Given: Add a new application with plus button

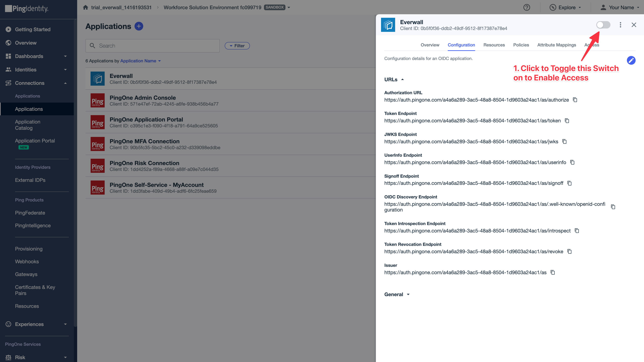Looking at the screenshot, I should click(x=139, y=26).
